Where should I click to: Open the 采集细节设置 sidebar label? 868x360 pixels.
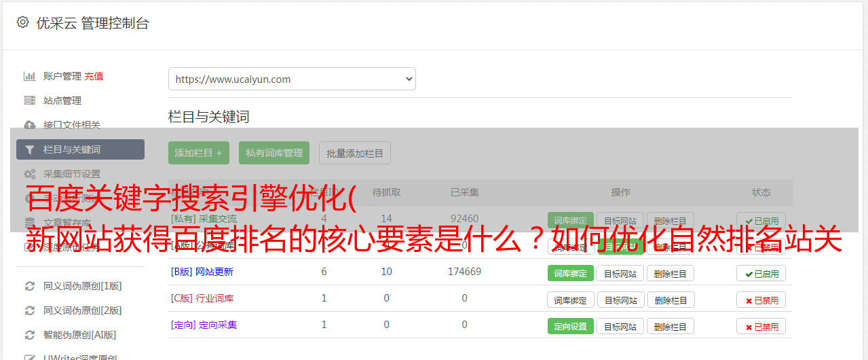tap(72, 174)
